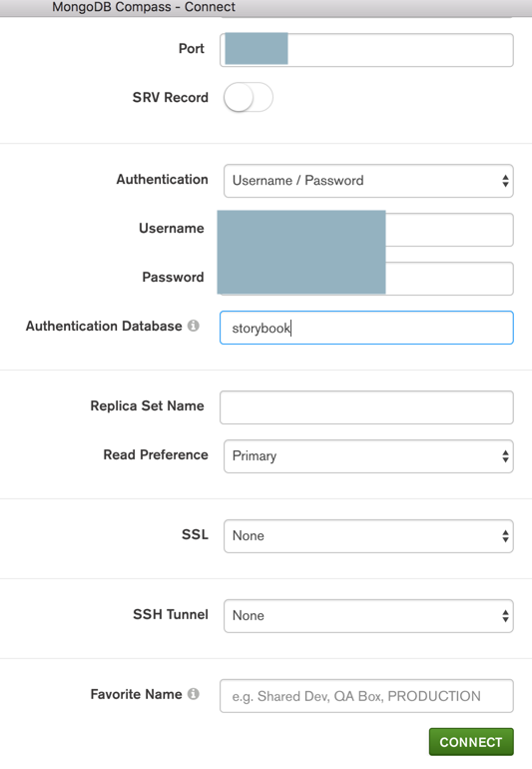Toggle the SRV Record switch
The height and width of the screenshot is (769, 532).
tap(249, 97)
